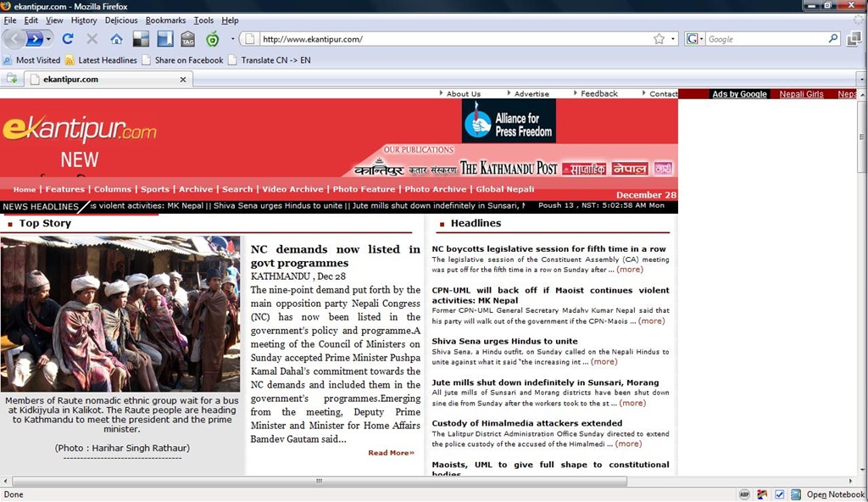Click the Adblock Plus status bar icon
The height and width of the screenshot is (502, 868).
tap(744, 494)
